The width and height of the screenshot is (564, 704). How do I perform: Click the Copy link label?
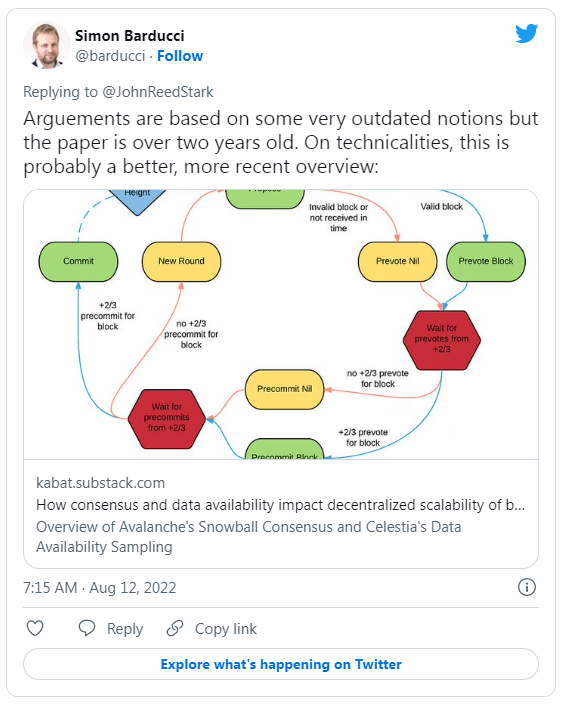226,629
